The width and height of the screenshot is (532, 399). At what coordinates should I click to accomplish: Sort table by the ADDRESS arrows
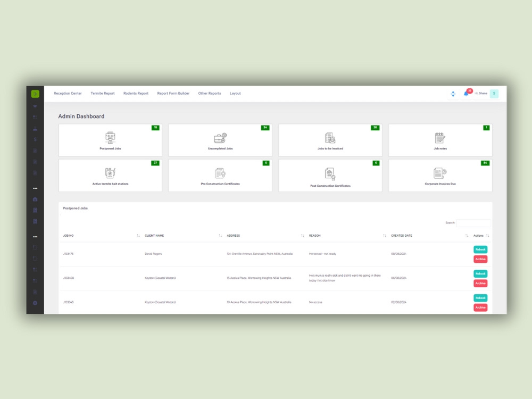coord(302,236)
